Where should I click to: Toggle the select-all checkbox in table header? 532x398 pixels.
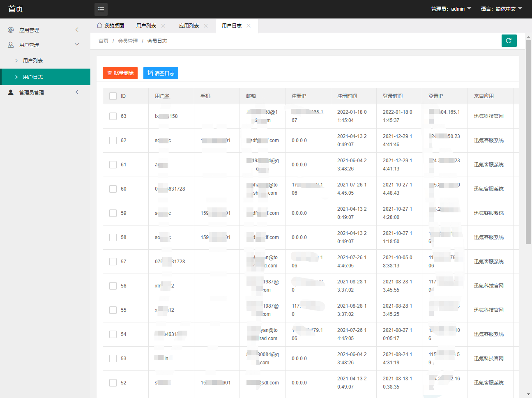[113, 96]
